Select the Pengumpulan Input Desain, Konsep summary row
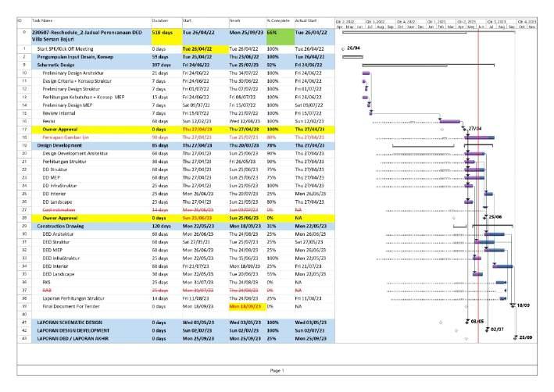554x392 pixels. tap(176, 57)
